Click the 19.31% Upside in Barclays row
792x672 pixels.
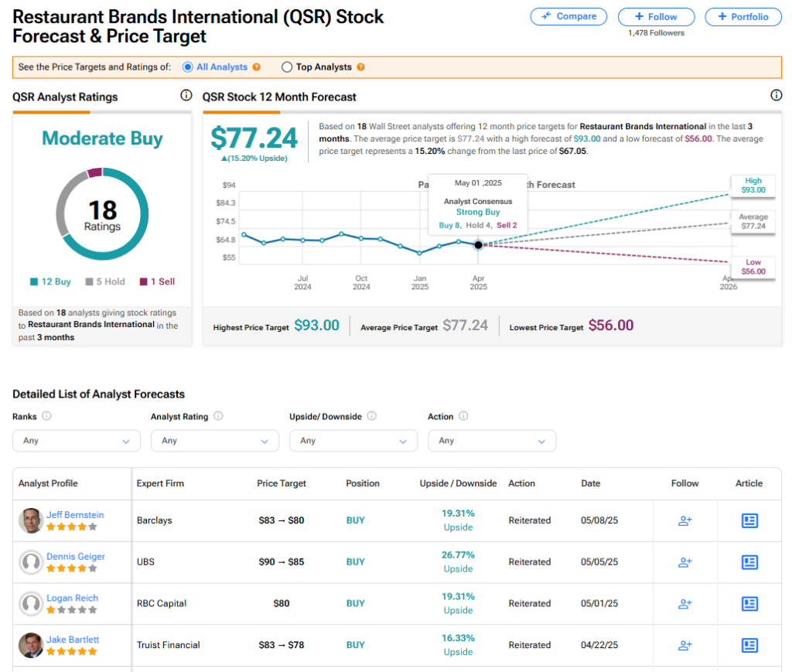click(x=458, y=520)
